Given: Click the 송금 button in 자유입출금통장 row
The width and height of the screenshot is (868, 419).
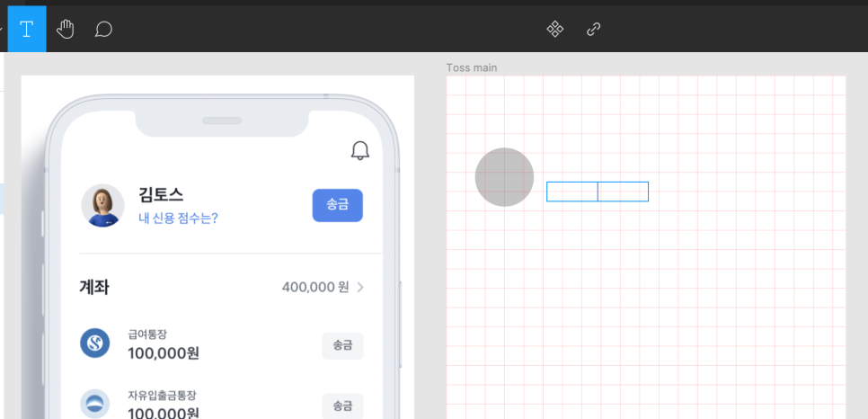Looking at the screenshot, I should pyautogui.click(x=342, y=406).
